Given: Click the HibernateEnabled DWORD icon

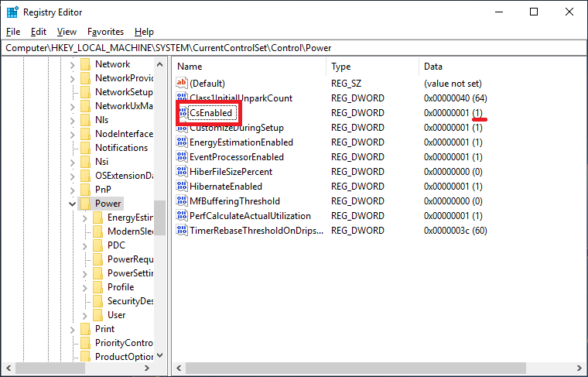Looking at the screenshot, I should pos(182,186).
